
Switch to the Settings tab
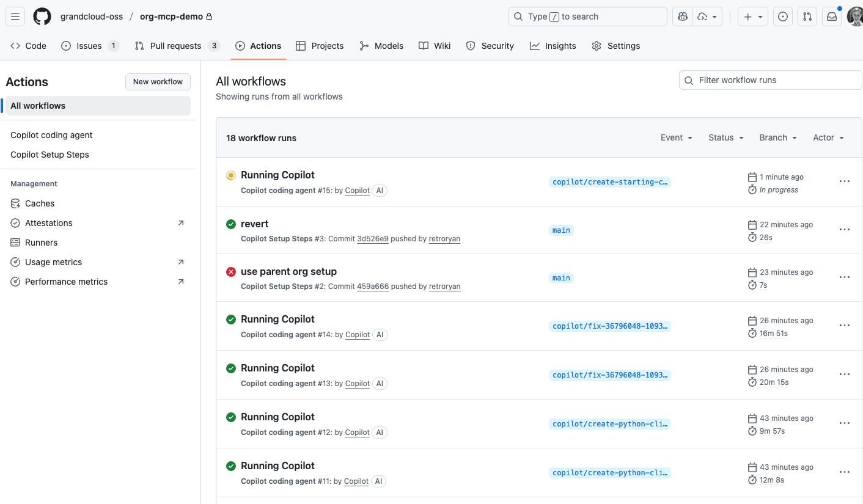click(616, 46)
